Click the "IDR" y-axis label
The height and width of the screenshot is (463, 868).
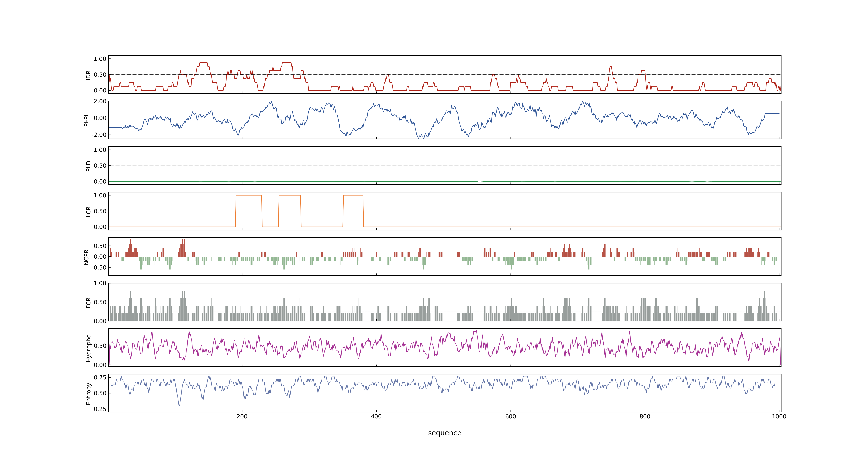point(89,75)
